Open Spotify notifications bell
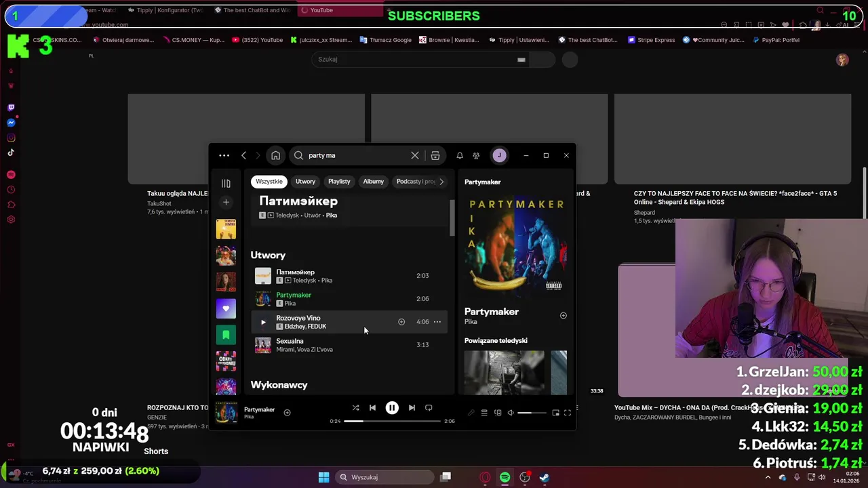The width and height of the screenshot is (868, 488). tap(460, 155)
